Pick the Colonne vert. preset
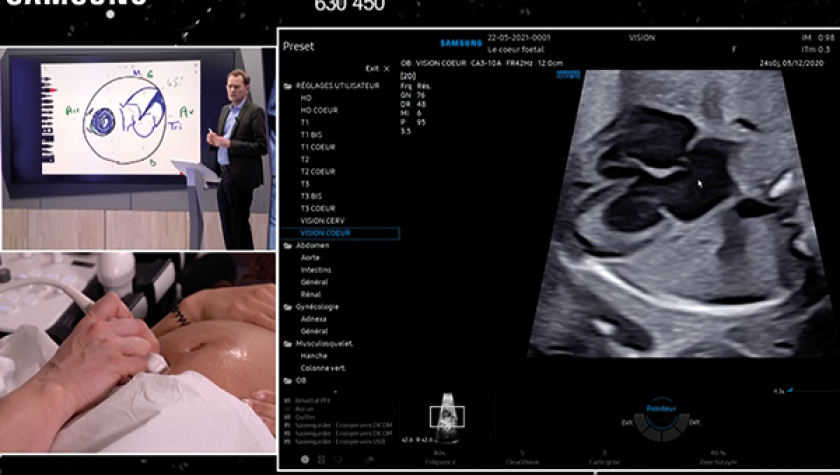Screen dimensions: 840x475 323,368
